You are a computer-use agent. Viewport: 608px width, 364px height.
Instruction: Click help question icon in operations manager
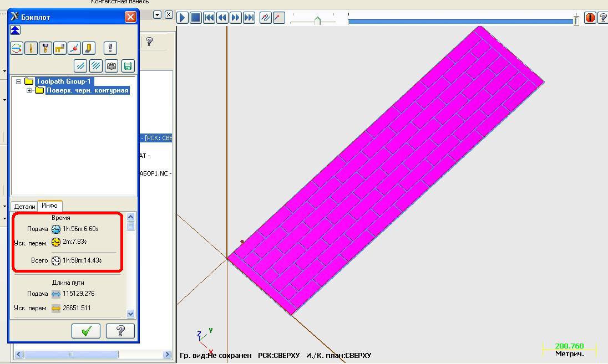pyautogui.click(x=149, y=42)
